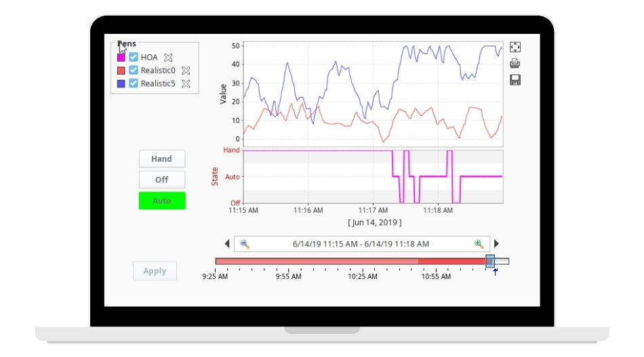Uncheck the HOA pen checkbox
The image size is (644, 357).
[134, 58]
